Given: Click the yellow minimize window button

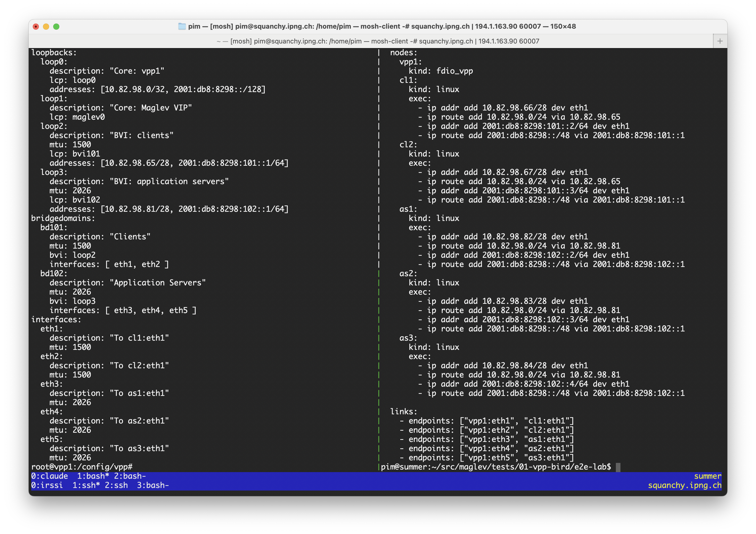Looking at the screenshot, I should click(46, 27).
